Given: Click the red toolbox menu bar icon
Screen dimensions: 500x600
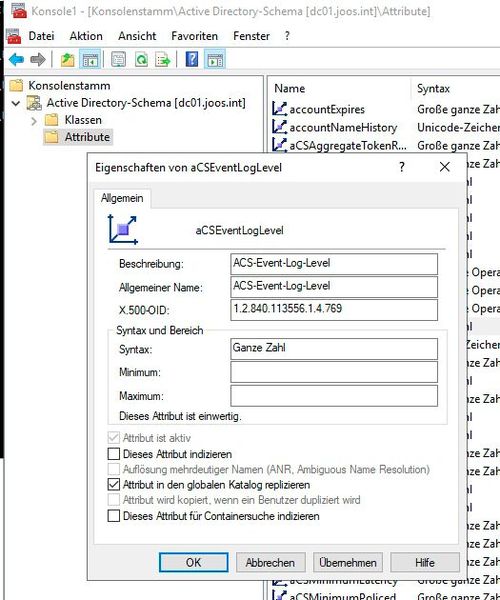Looking at the screenshot, I should point(14,36).
